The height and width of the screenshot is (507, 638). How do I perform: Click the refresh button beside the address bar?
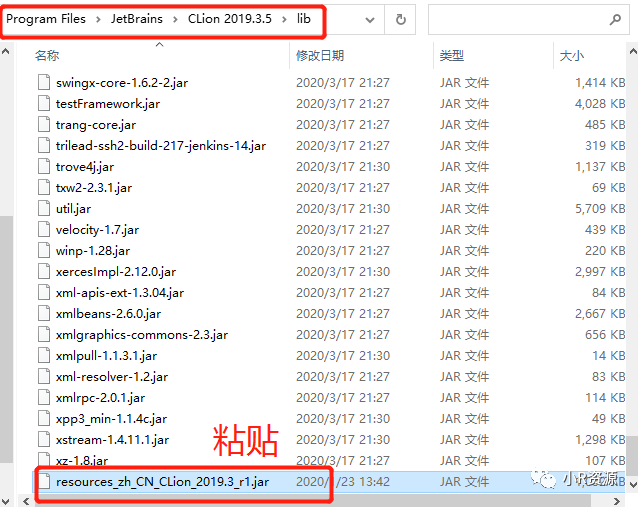tap(400, 19)
